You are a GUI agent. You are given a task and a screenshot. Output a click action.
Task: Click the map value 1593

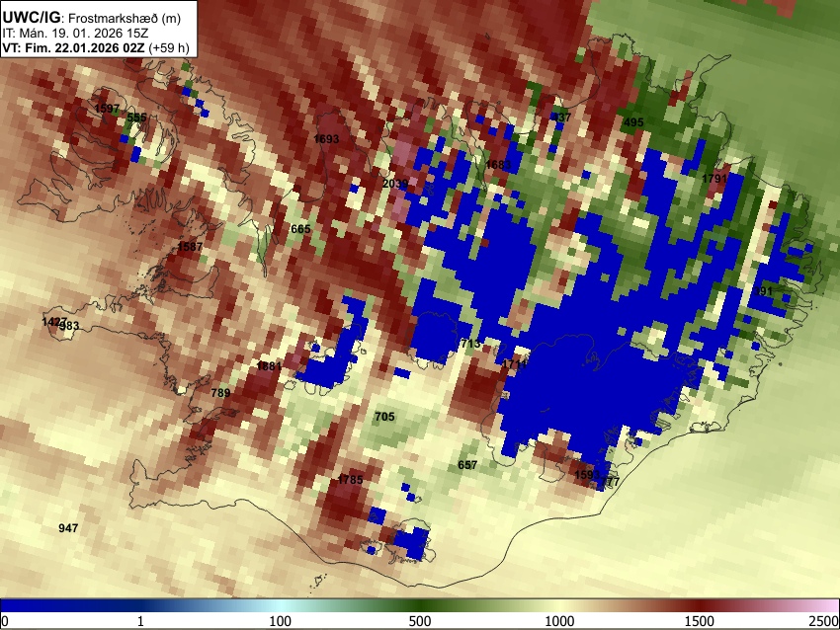[x=587, y=475]
